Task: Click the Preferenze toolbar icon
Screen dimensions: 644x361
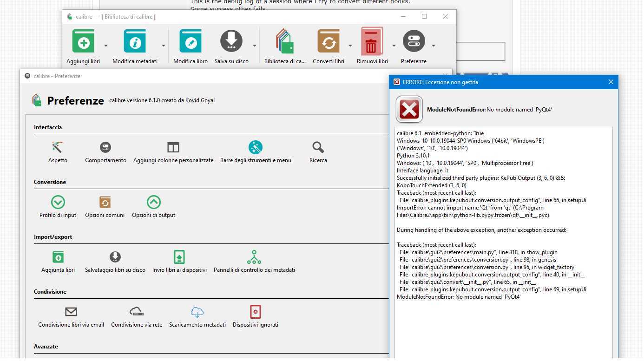Action: (x=414, y=41)
